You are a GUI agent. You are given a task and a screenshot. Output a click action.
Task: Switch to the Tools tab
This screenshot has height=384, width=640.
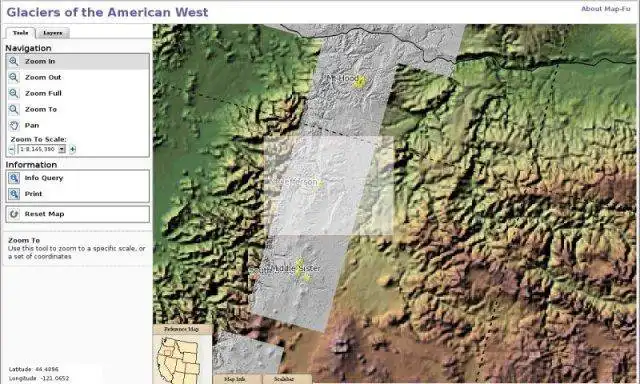pos(20,33)
